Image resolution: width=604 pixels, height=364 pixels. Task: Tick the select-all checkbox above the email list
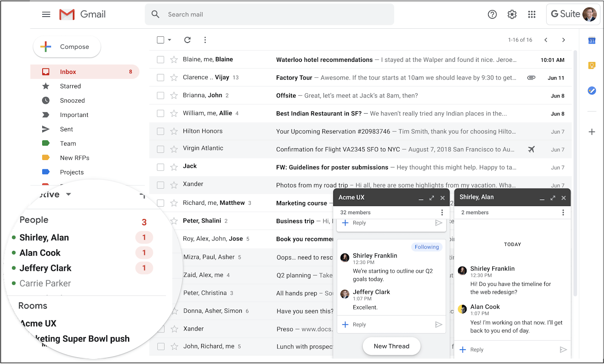tap(160, 40)
